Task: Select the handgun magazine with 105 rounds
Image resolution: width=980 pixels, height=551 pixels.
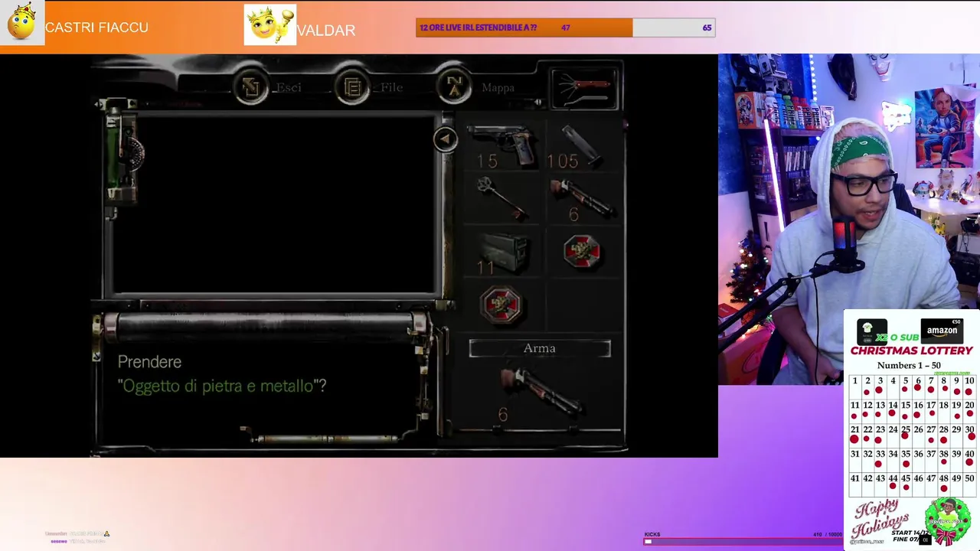Action: coord(582,145)
